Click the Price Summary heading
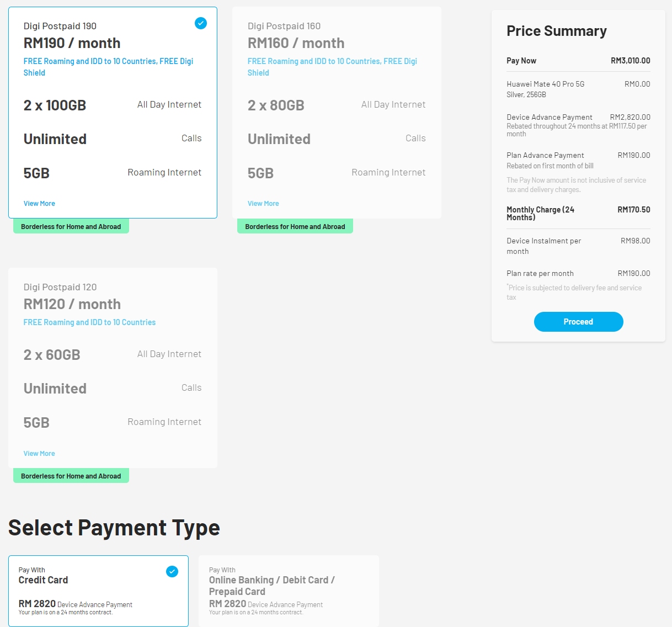The width and height of the screenshot is (672, 627). click(x=556, y=31)
